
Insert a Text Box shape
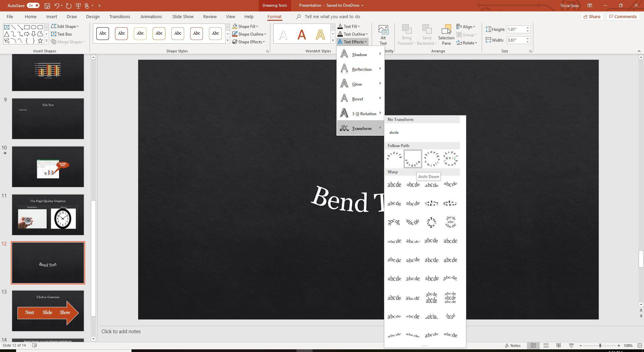coord(61,34)
